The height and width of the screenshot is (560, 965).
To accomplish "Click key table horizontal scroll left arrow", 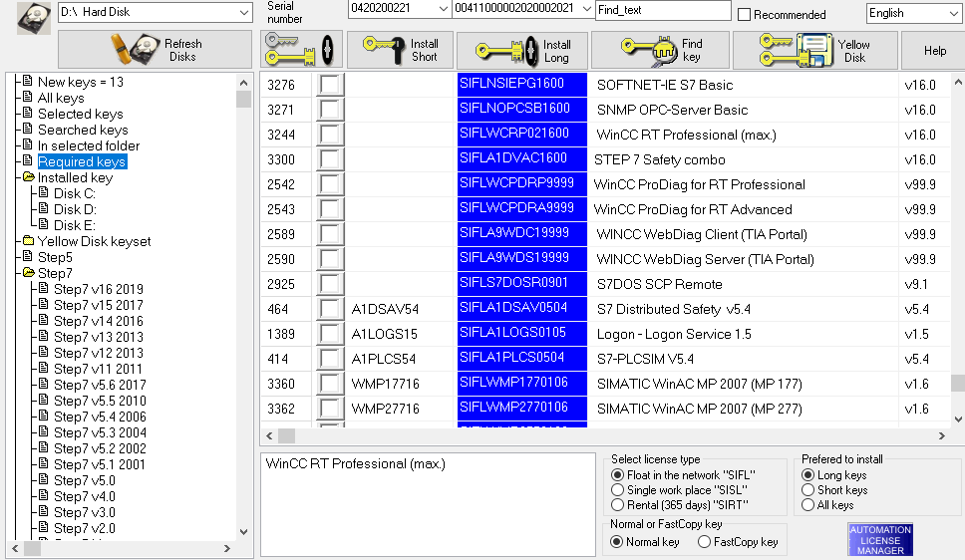I will [269, 435].
